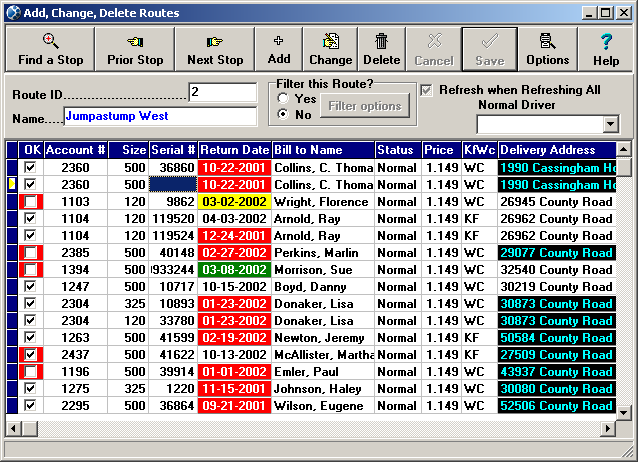Click the Route ID input field
638x462 pixels.
(222, 92)
